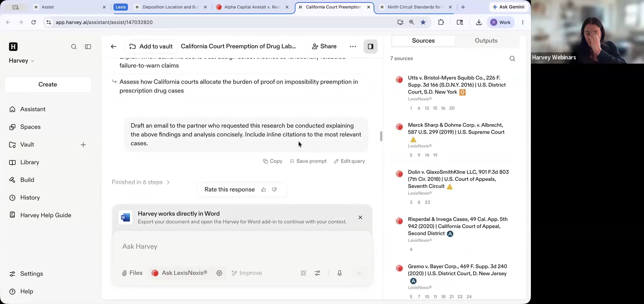Open the sidebar search icon

(x=74, y=47)
